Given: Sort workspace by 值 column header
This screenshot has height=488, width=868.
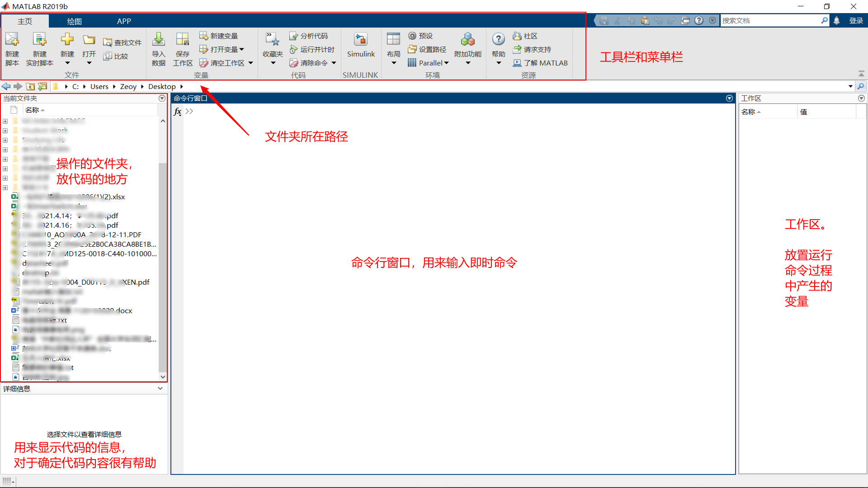Looking at the screenshot, I should 826,112.
